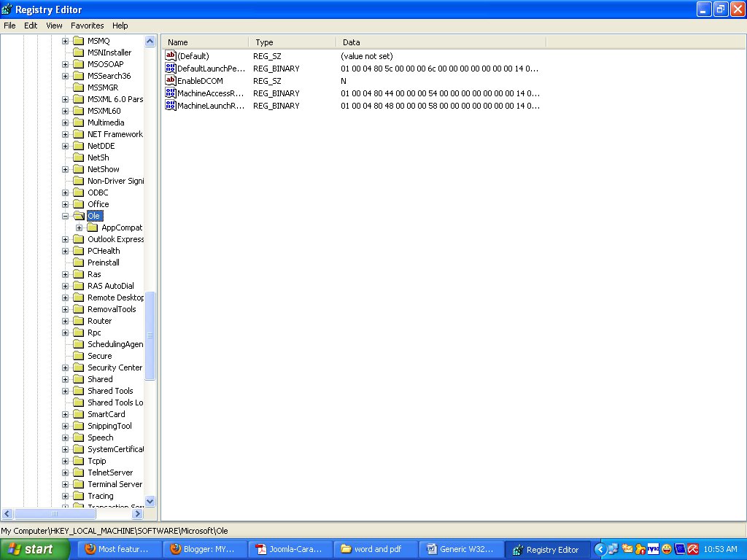Click the tree scroll up arrow
The height and width of the screenshot is (560, 747).
coord(150,42)
